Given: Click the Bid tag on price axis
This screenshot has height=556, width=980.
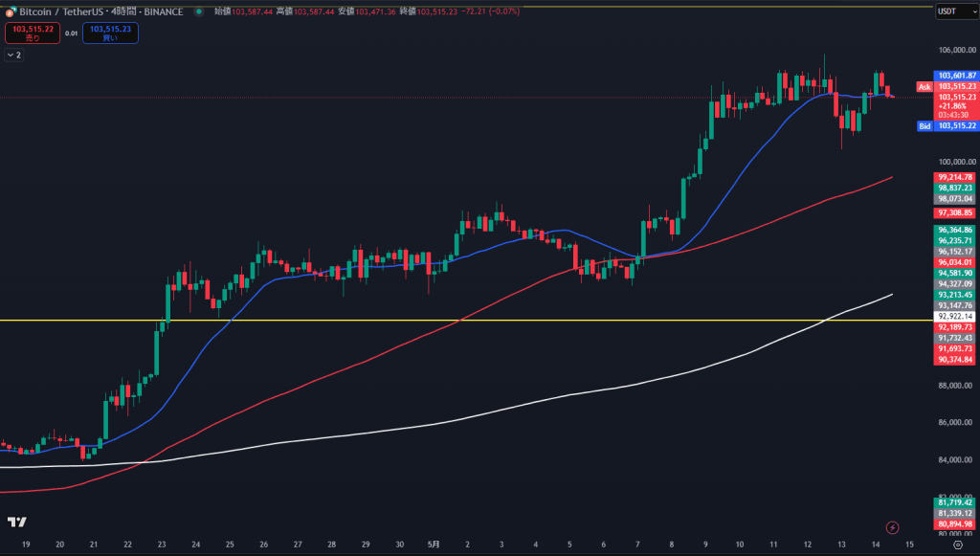Looking at the screenshot, I should pos(924,126).
